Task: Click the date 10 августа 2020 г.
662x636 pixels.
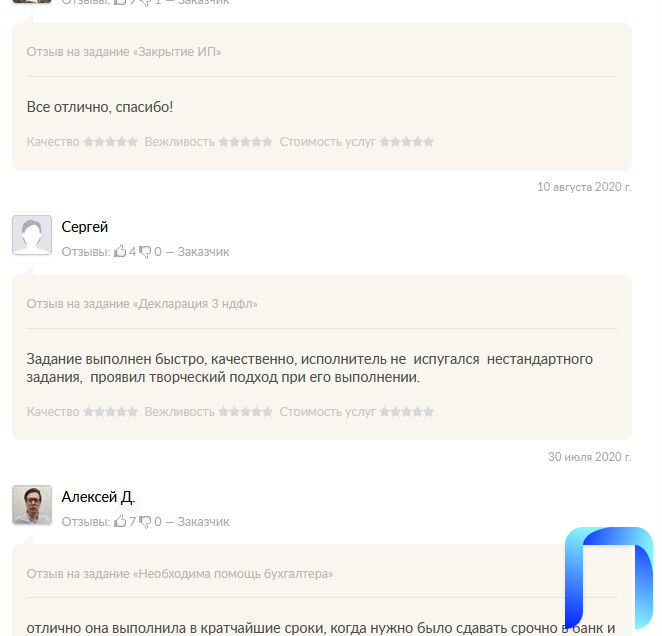Action: [x=584, y=187]
